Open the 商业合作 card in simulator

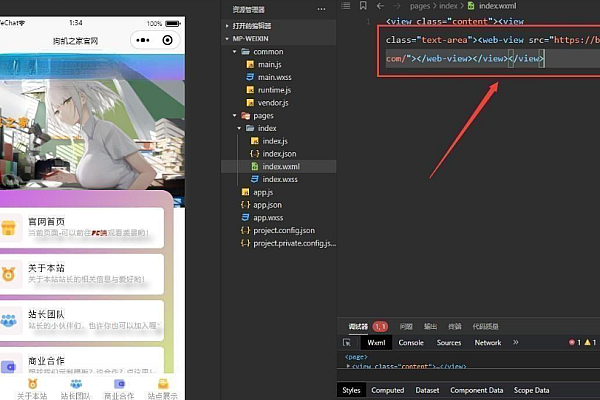tap(81, 361)
